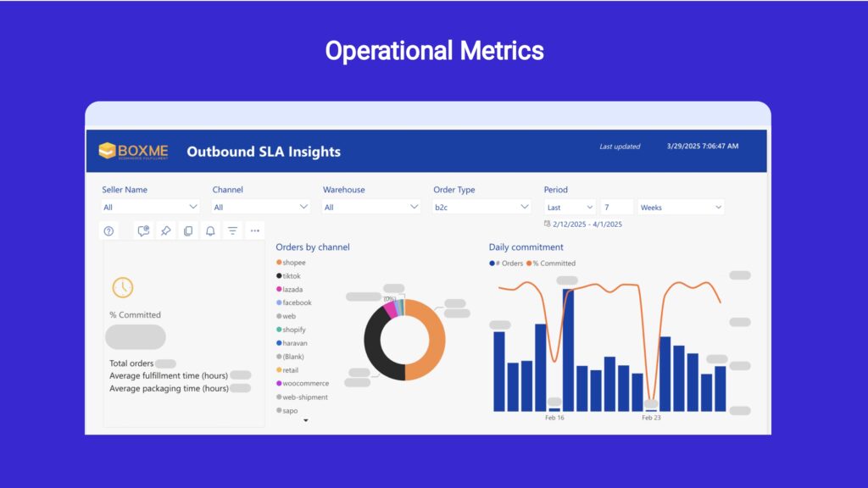
Task: Click the copy visual icon
Action: click(188, 230)
